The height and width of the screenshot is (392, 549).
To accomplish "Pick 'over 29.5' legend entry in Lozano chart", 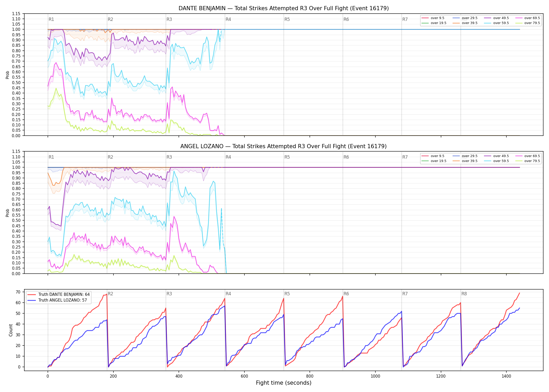I will tap(465, 156).
